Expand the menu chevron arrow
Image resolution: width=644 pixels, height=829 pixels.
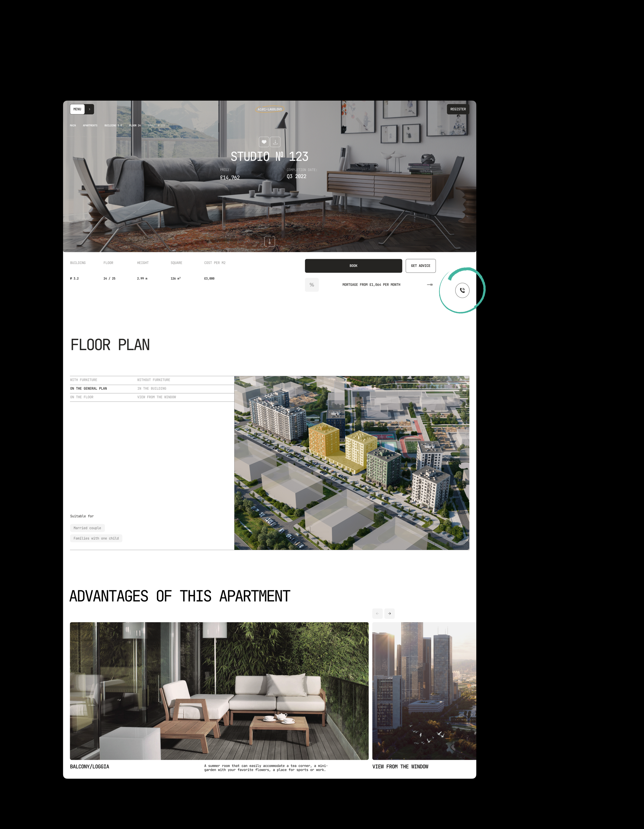tap(90, 109)
